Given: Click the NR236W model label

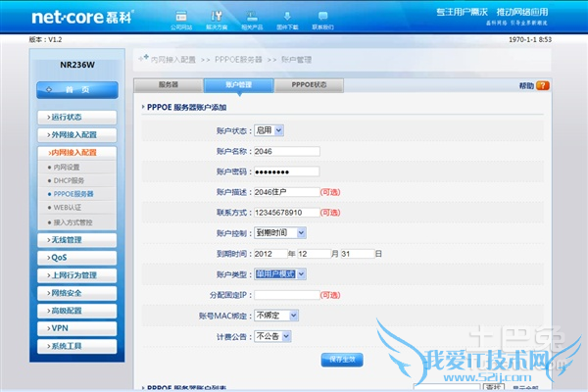Looking at the screenshot, I should coord(77,65).
